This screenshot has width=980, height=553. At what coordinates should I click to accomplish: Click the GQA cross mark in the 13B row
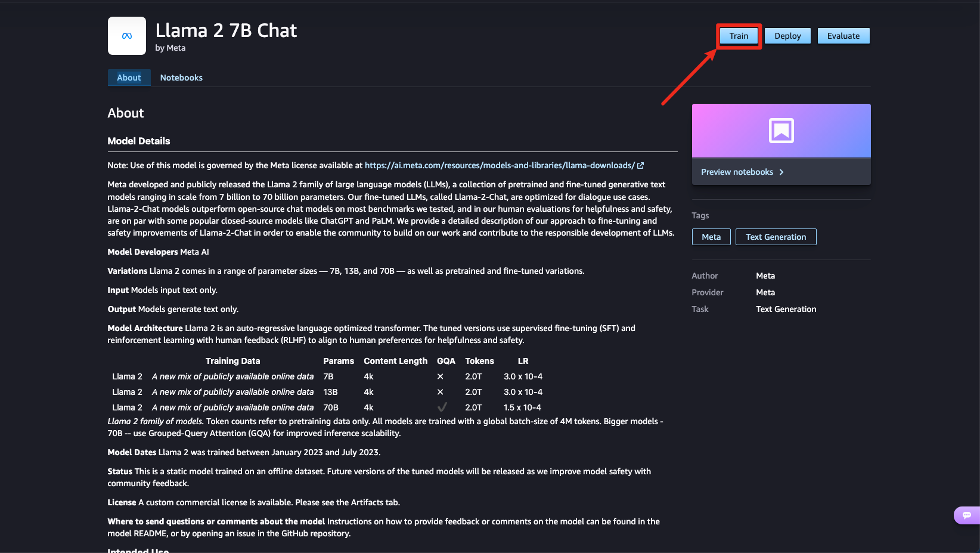[x=441, y=392]
